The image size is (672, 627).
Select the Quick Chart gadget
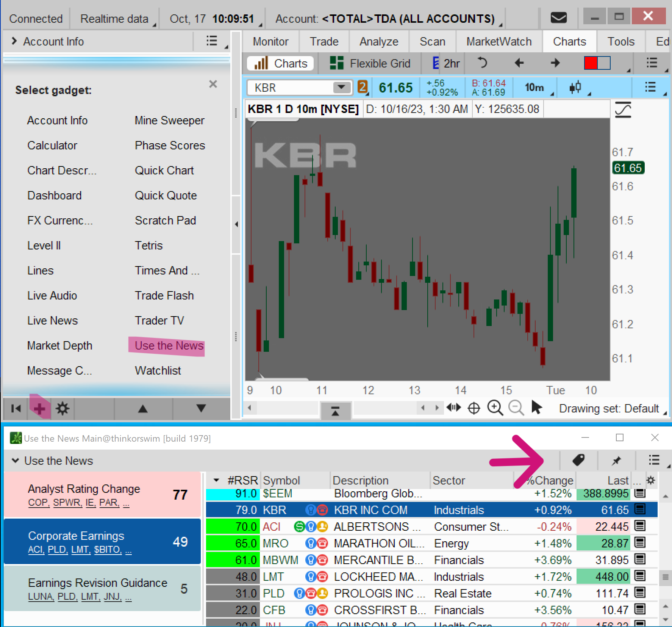tap(164, 170)
